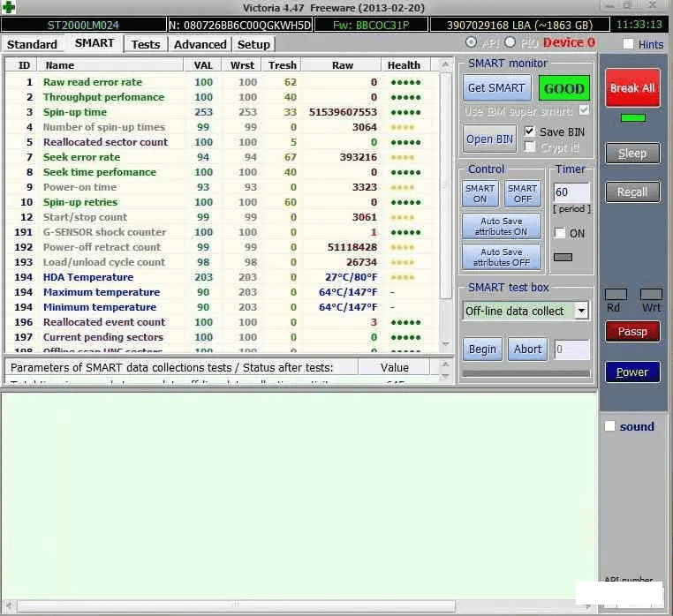Toggle the Save BIN checkbox

tap(529, 131)
